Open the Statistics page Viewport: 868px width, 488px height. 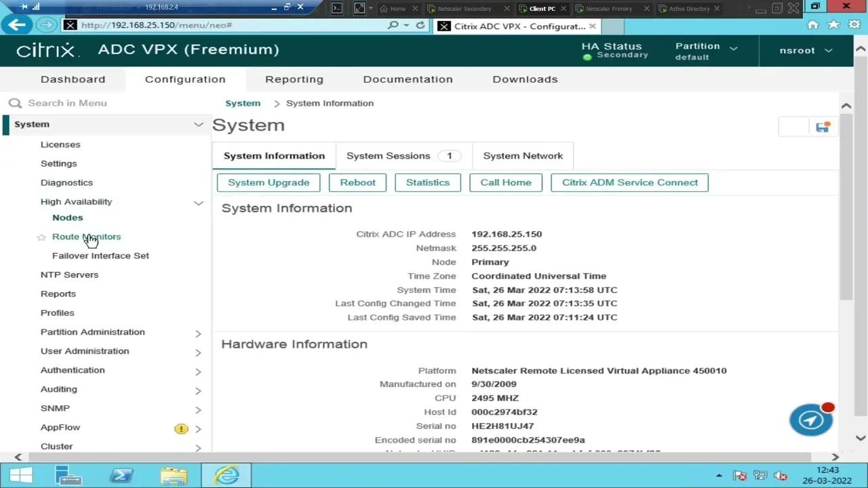(427, 182)
